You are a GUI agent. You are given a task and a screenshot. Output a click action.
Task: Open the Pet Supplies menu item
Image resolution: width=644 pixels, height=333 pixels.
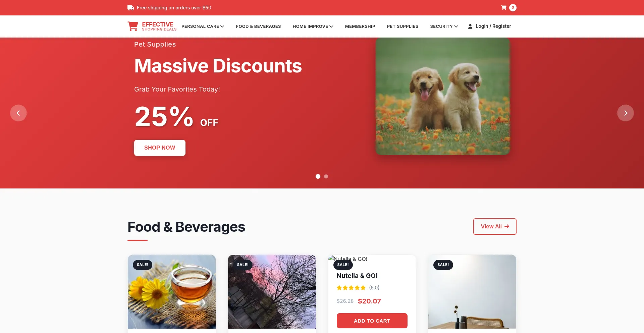tap(402, 26)
